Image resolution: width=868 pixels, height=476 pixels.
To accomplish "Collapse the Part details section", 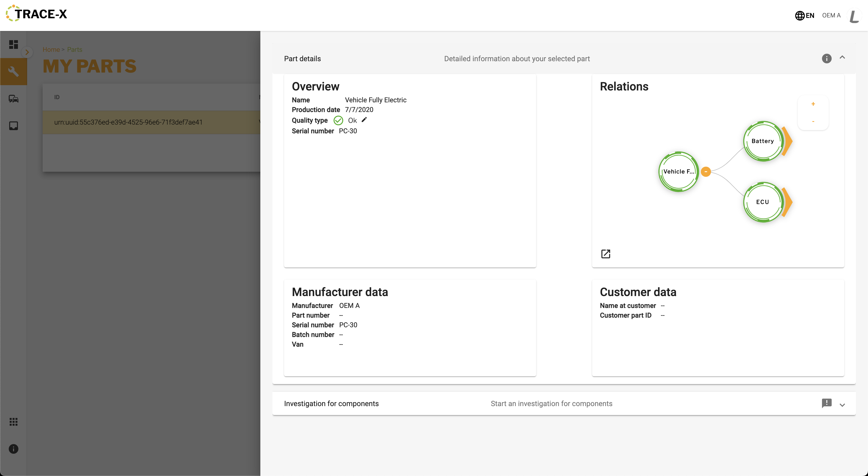I will coord(842,58).
